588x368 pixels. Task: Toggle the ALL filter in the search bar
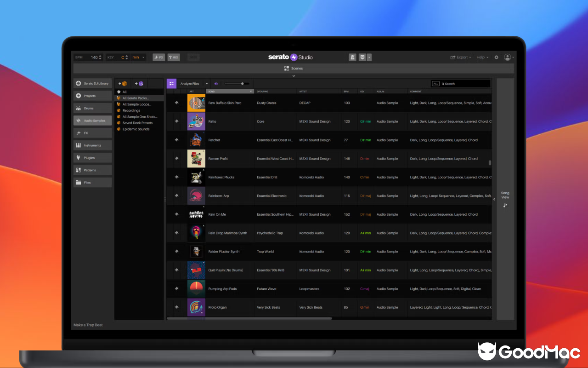tap(435, 83)
